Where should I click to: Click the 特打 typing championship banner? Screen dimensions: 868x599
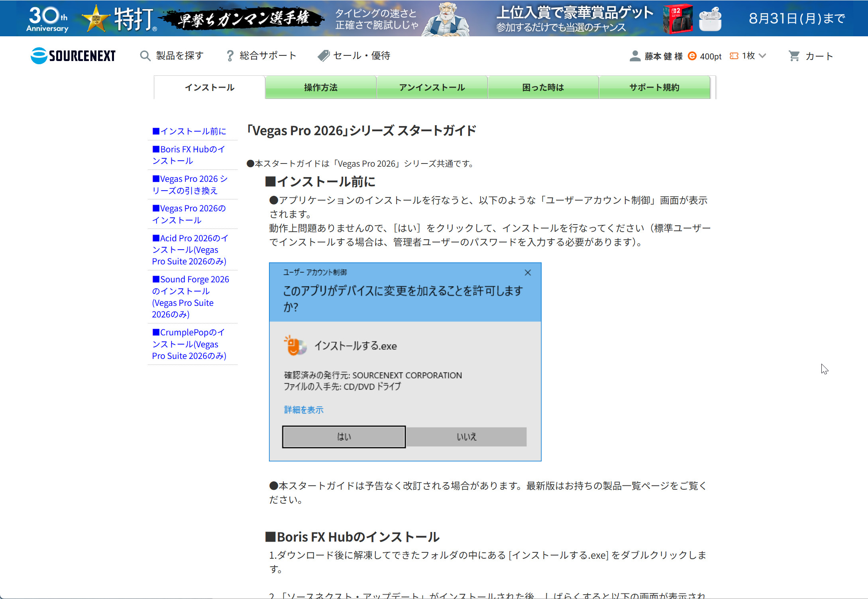click(434, 18)
